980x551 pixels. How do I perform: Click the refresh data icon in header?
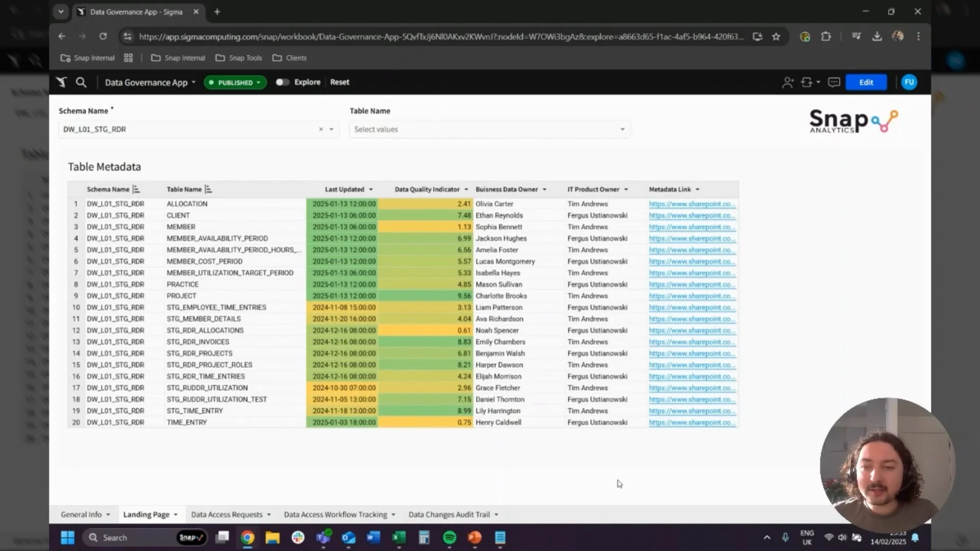point(807,82)
